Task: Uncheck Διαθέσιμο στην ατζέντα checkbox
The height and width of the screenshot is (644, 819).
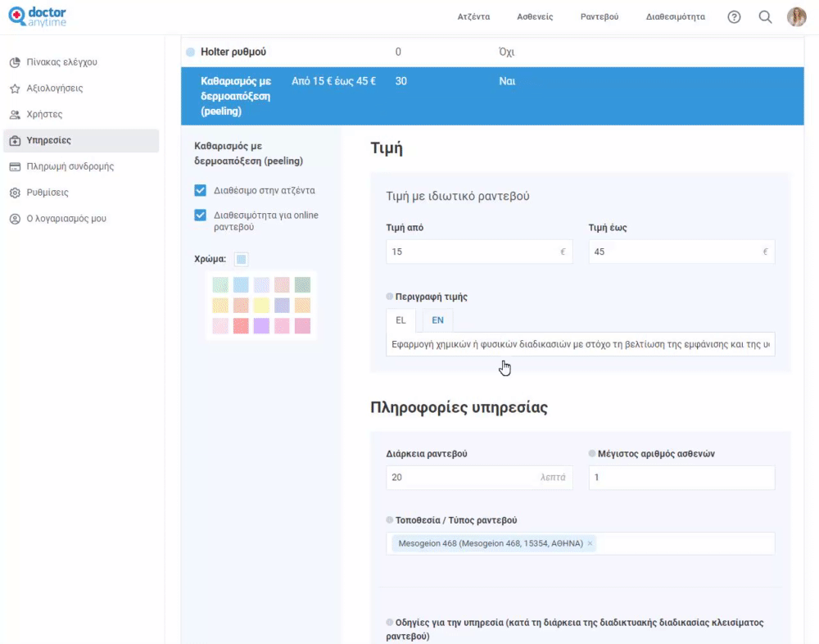Action: pyautogui.click(x=200, y=190)
